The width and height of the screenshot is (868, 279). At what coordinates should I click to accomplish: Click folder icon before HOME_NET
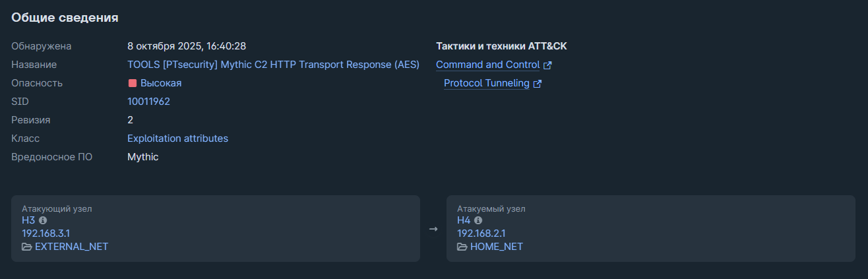pyautogui.click(x=462, y=247)
